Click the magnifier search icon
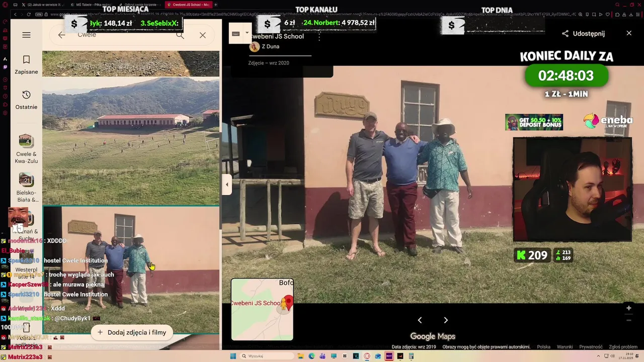This screenshot has width=644, height=362. point(180,35)
